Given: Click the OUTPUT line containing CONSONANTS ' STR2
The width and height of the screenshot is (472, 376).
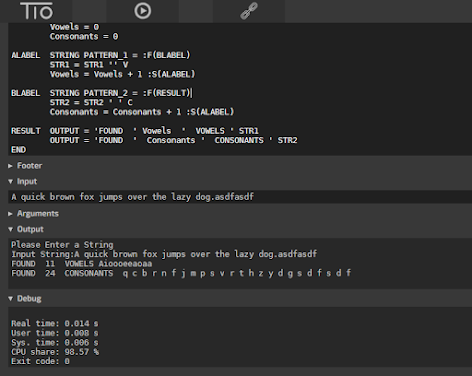Looking at the screenshot, I should tap(173, 140).
